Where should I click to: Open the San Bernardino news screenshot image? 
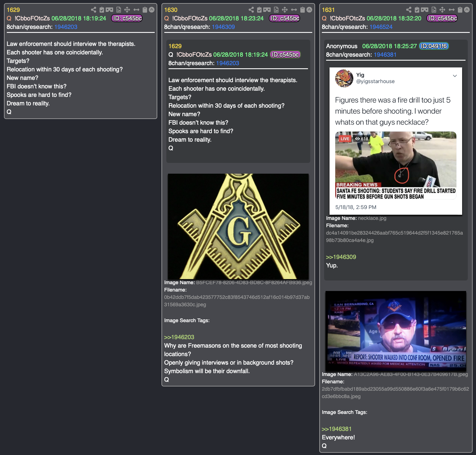point(396,331)
